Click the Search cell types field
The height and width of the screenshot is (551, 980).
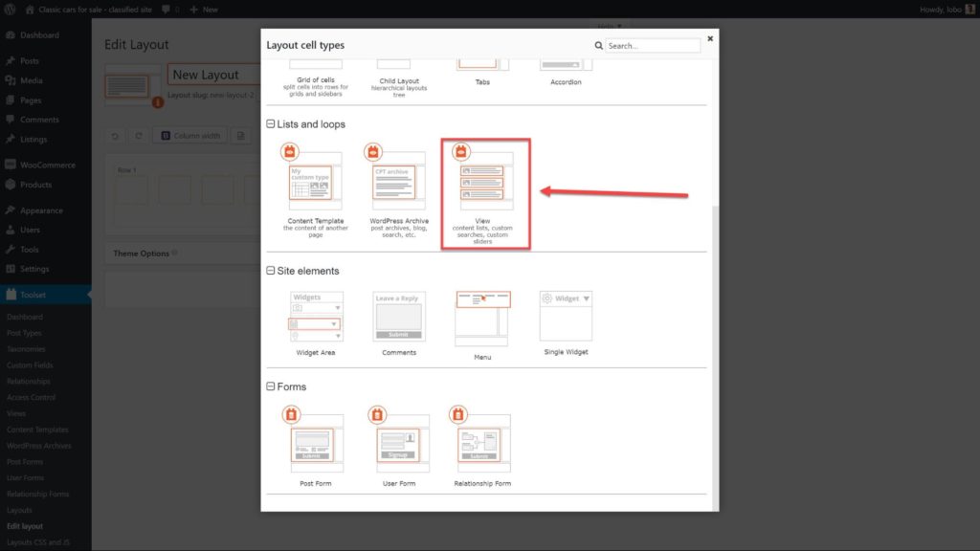(x=653, y=46)
